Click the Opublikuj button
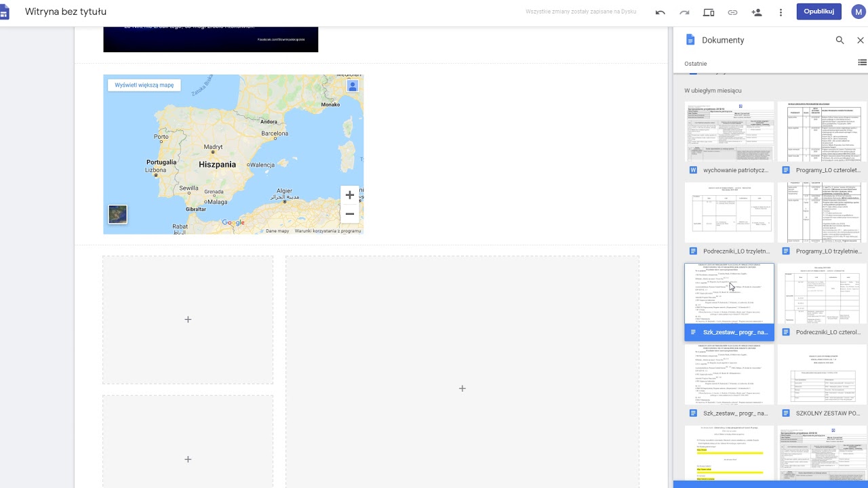 coord(818,12)
